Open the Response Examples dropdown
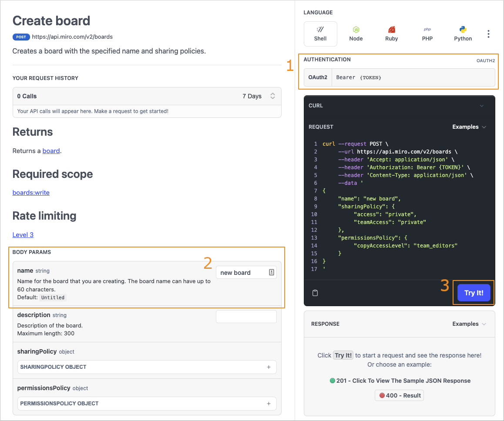 pyautogui.click(x=469, y=324)
